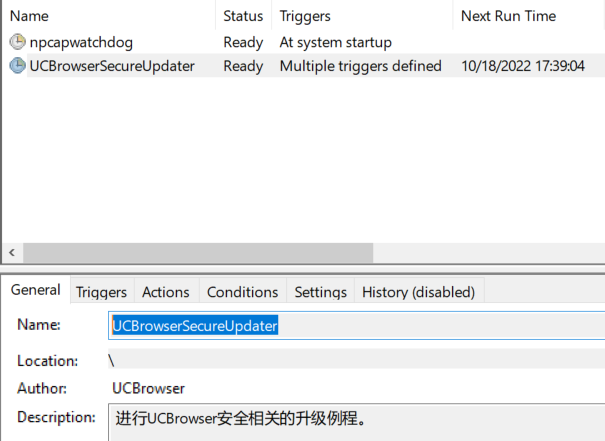Select the npcapwatchdog task row
Viewport: 605px width, 441px height.
coord(303,42)
